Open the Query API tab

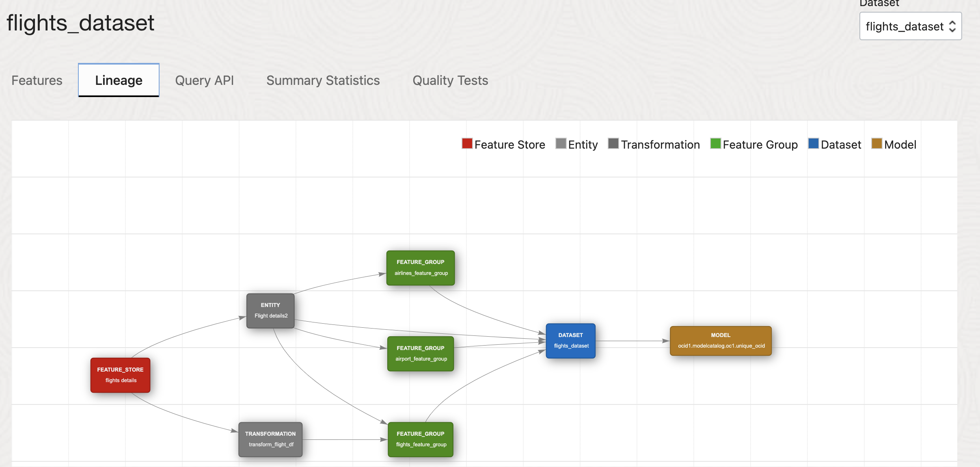tap(205, 80)
